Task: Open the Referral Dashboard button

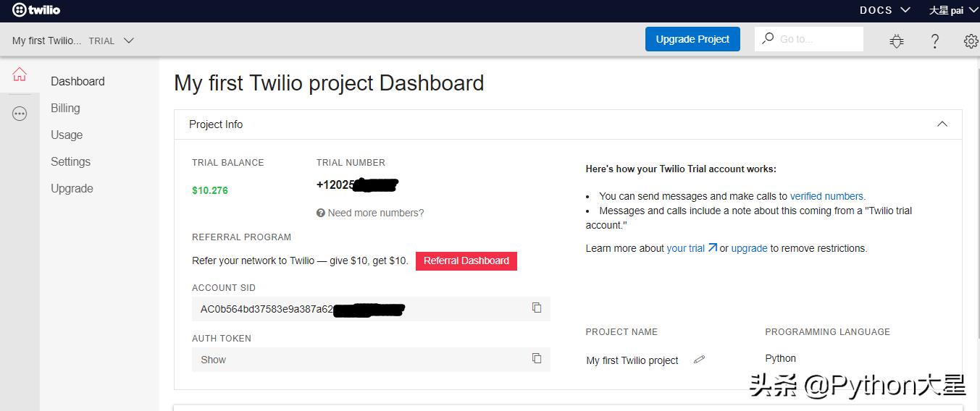Action: point(466,260)
